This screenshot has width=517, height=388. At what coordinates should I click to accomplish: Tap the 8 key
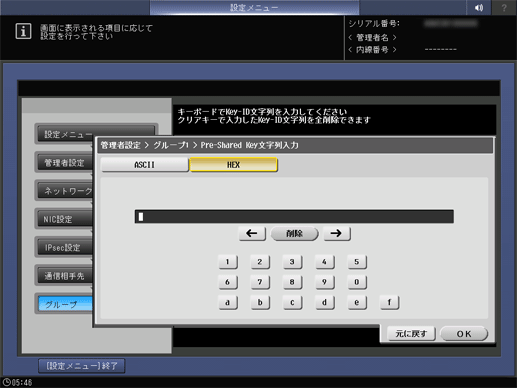(x=292, y=282)
